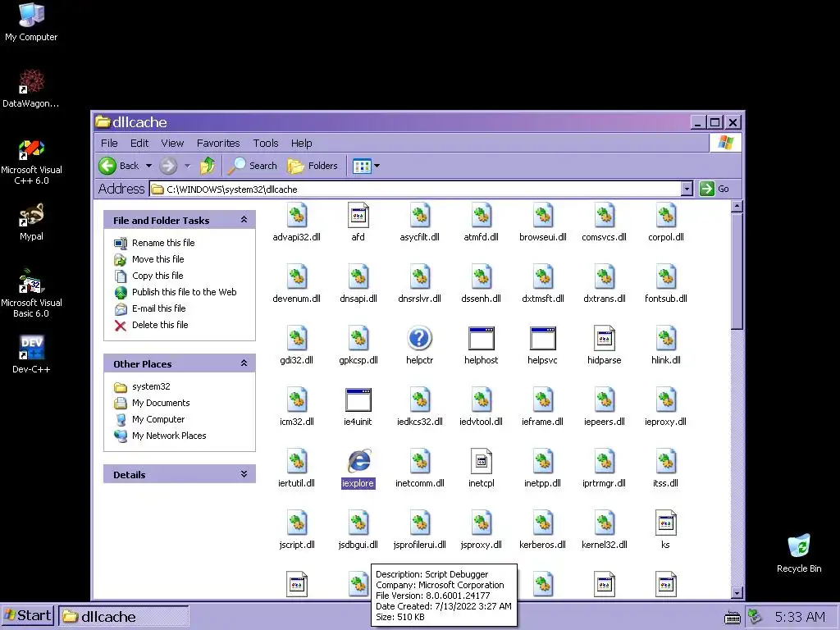Viewport: 840px width, 630px height.
Task: Open the File menu
Action: coord(109,143)
